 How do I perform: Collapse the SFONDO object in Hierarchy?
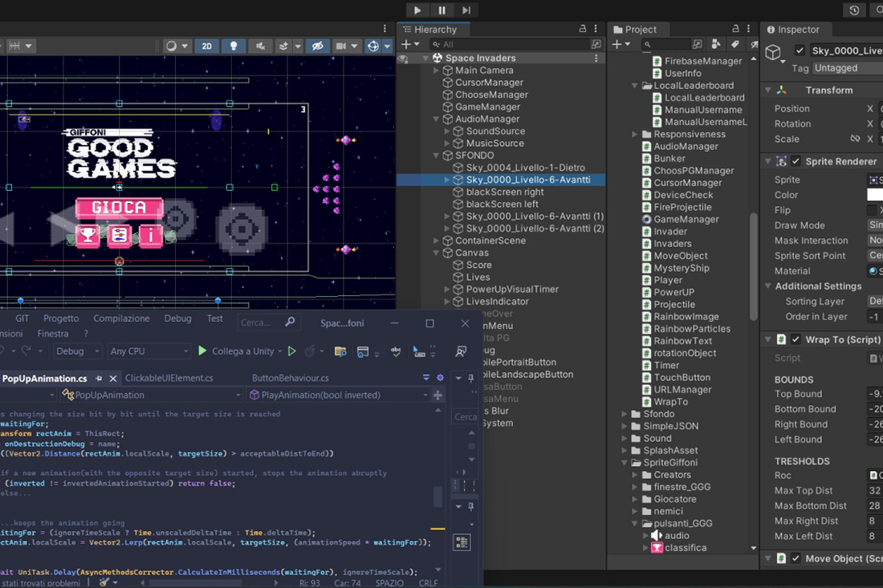436,156
